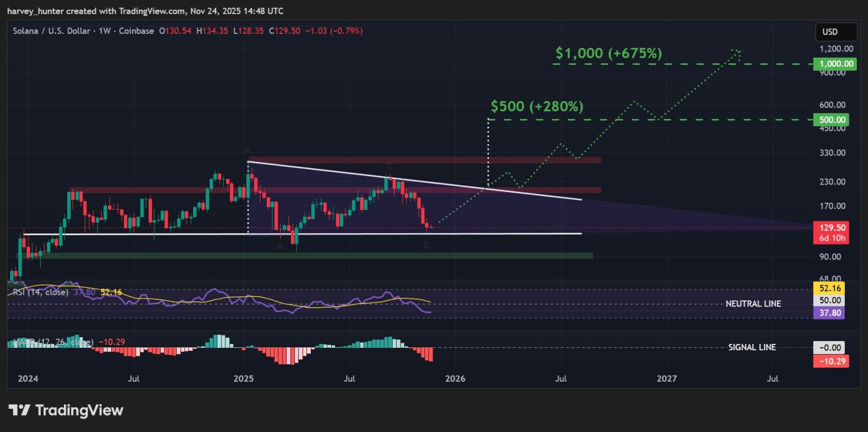Click the red -10.29 MACD value tag
Screen dimensions: 868x432
coord(830,361)
